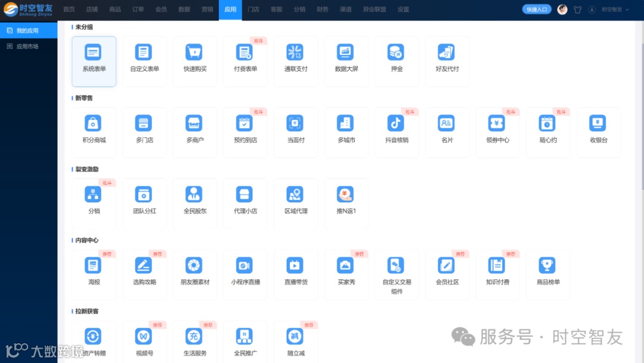644x363 pixels.
Task: Open the 店铺 top menu
Action: pos(92,10)
